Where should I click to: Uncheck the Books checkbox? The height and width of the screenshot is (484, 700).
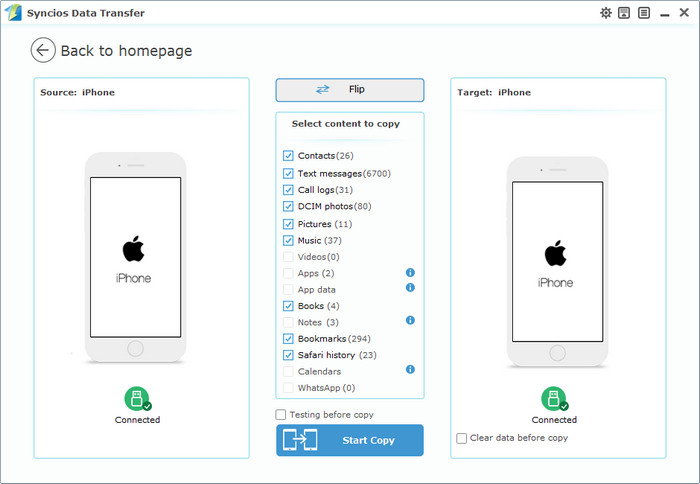[288, 306]
